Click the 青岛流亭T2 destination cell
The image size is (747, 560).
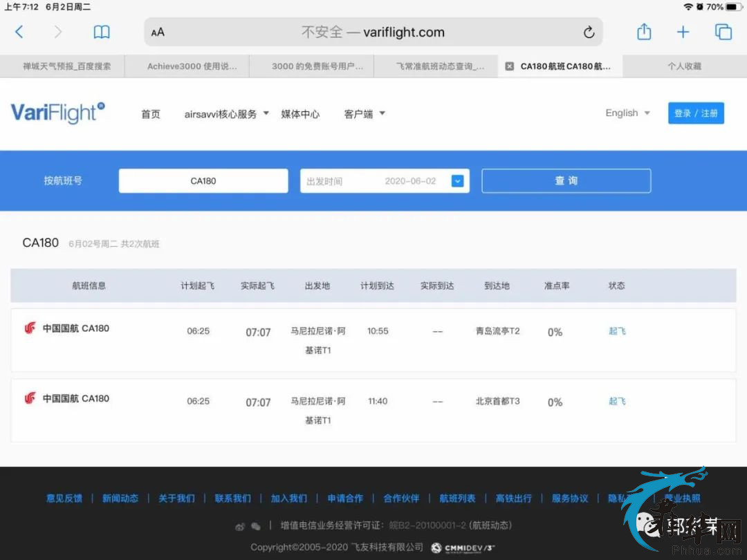(498, 331)
